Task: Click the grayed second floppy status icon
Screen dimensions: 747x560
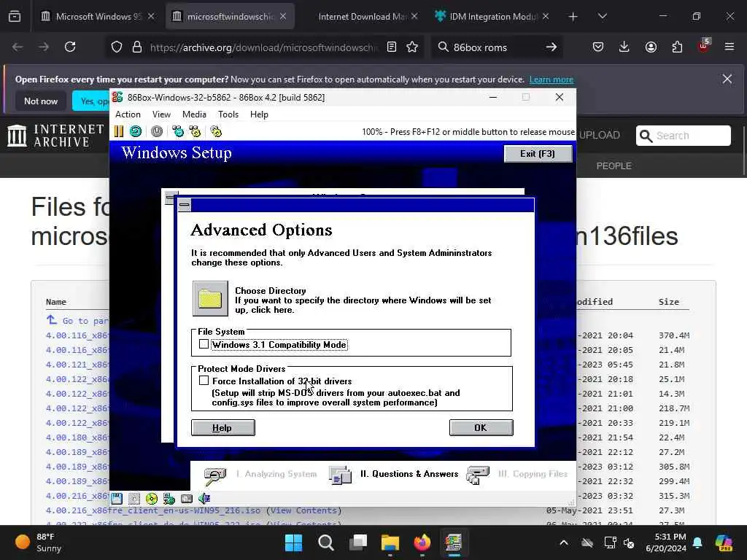Action: (134, 499)
